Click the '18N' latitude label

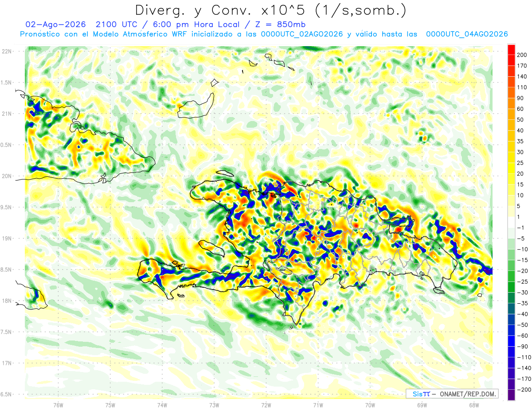click(7, 301)
